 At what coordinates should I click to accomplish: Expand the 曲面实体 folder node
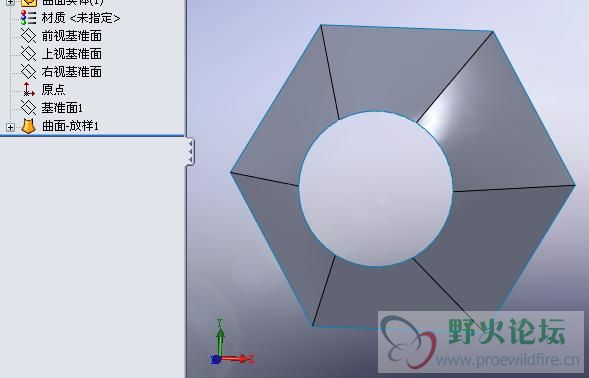pyautogui.click(x=11, y=2)
